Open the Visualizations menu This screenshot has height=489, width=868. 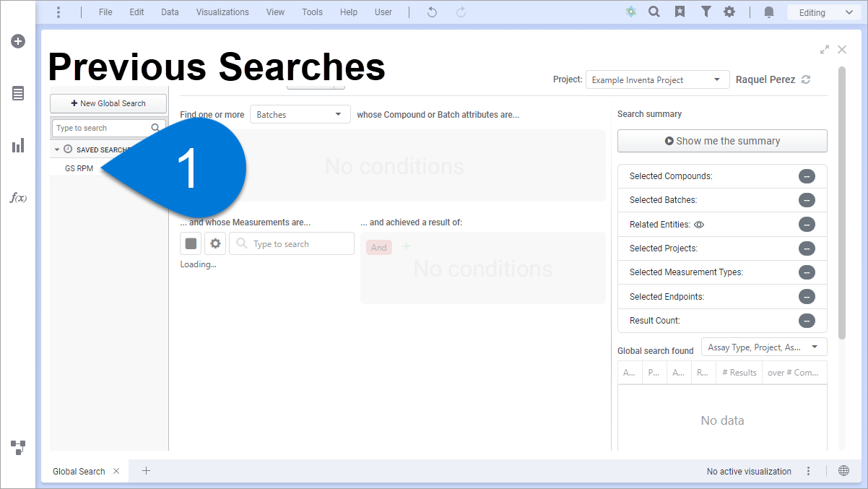tap(222, 12)
